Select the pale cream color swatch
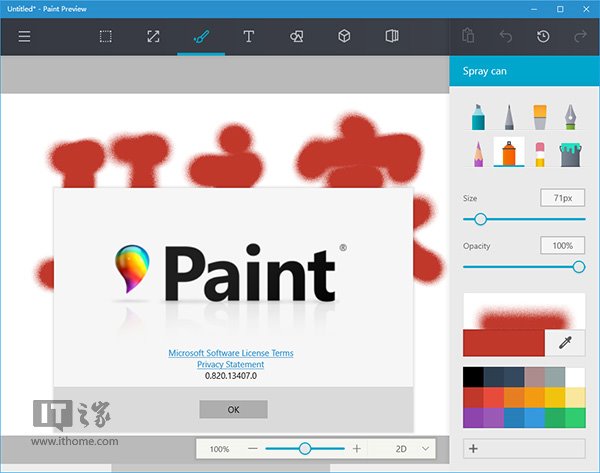 click(575, 398)
